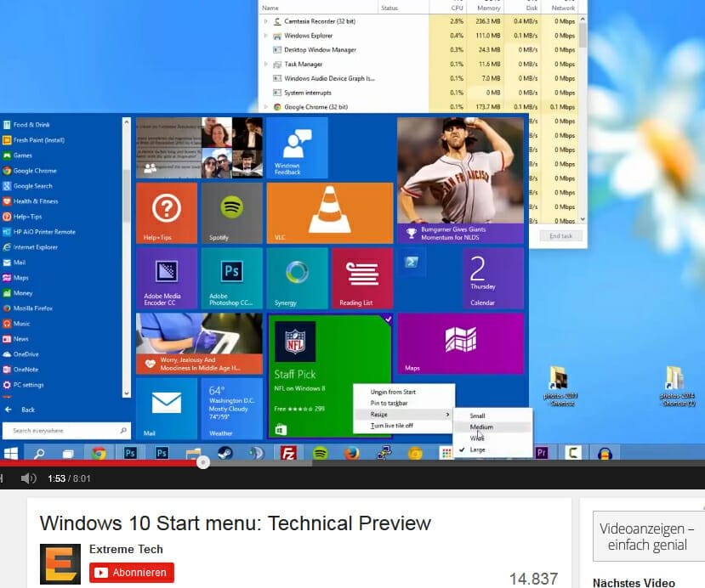Open the Reading List tile
Screen dimensions: 705x588
361,278
